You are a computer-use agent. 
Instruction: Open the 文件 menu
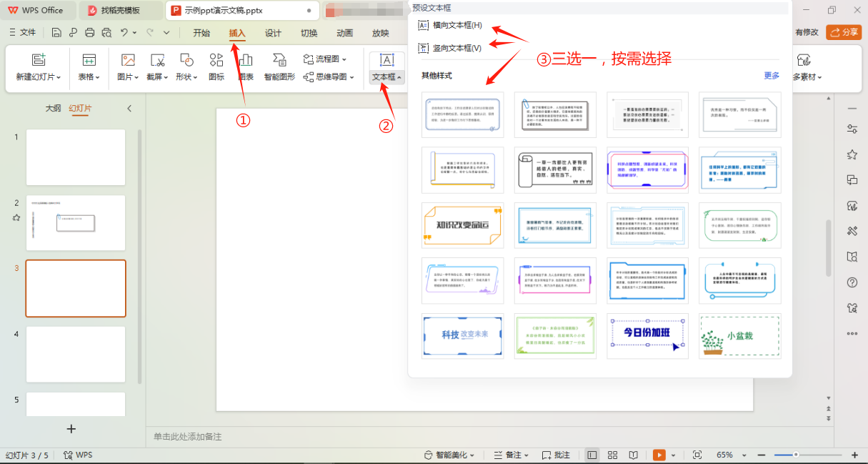(x=29, y=32)
